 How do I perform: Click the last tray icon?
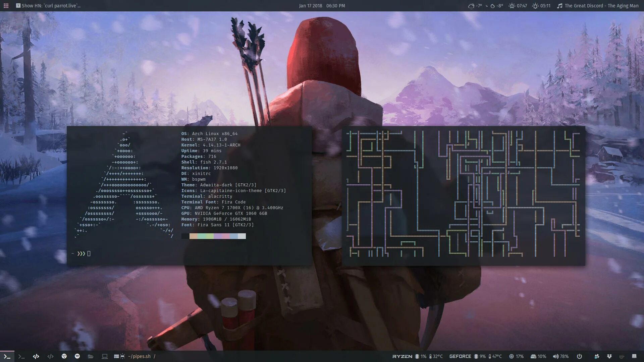click(634, 356)
